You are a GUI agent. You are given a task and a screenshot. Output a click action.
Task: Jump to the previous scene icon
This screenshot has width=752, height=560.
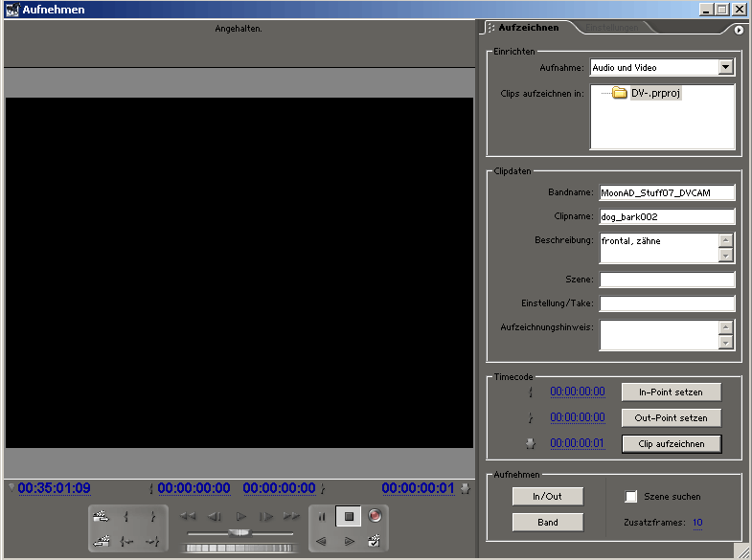pos(101,542)
